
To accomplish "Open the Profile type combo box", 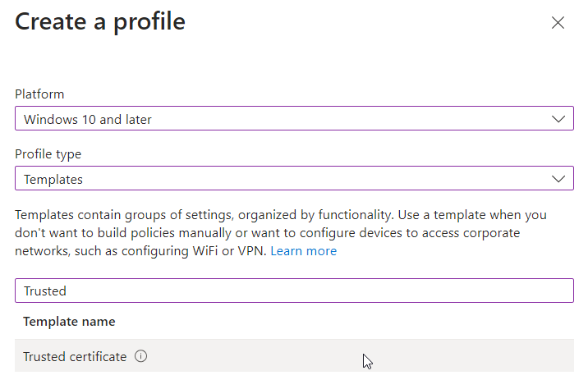I will (294, 179).
